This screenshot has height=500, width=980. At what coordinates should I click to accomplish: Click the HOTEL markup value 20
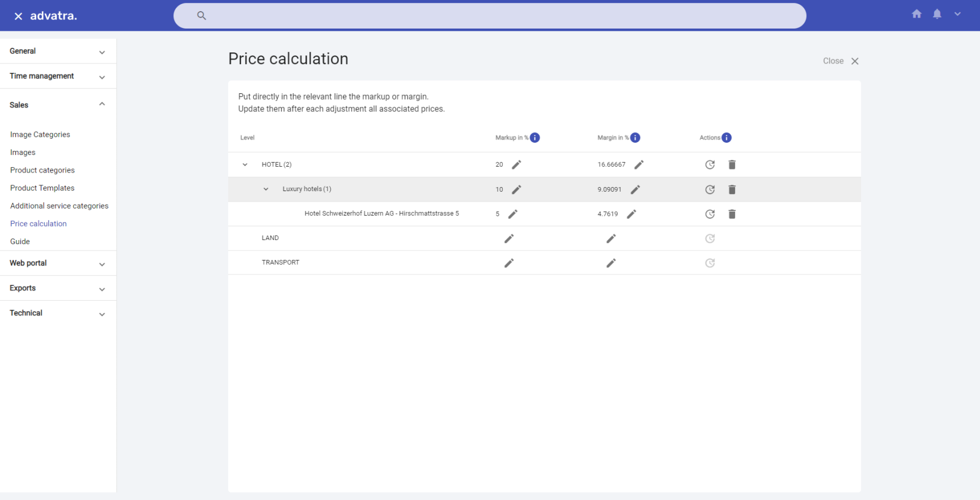tap(499, 165)
